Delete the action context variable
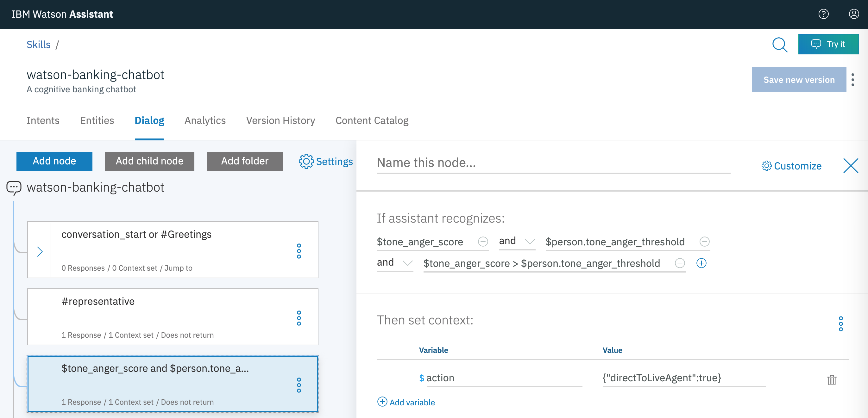868x418 pixels. [x=832, y=380]
